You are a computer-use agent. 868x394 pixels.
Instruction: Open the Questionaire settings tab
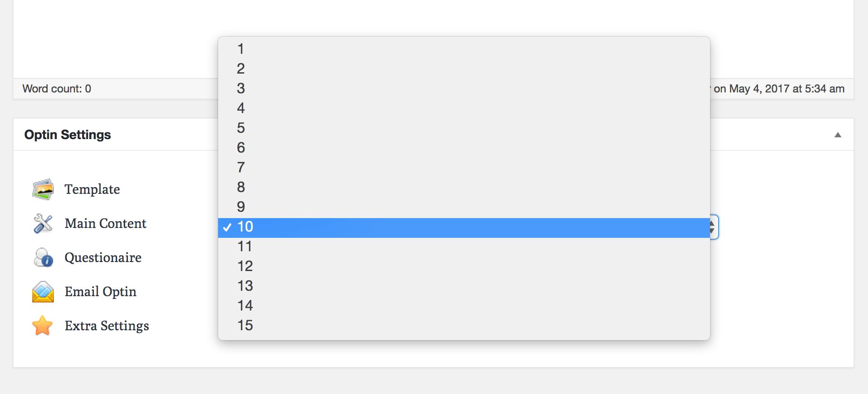(x=103, y=258)
